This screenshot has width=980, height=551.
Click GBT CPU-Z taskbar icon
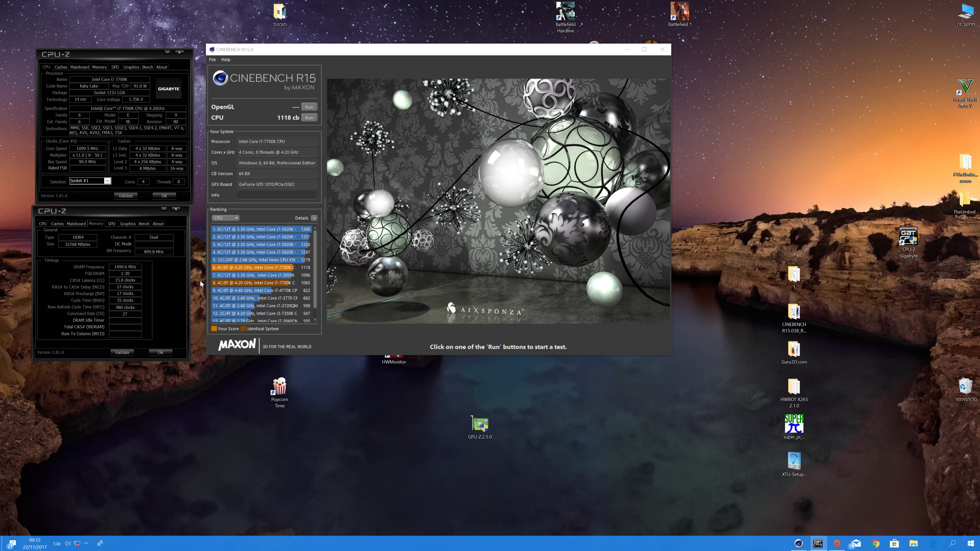click(818, 543)
